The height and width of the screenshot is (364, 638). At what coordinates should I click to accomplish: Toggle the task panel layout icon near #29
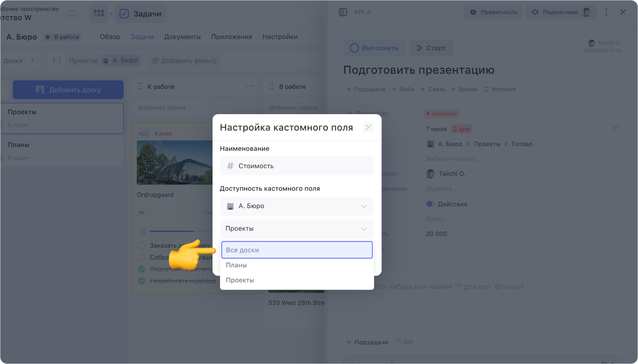343,12
